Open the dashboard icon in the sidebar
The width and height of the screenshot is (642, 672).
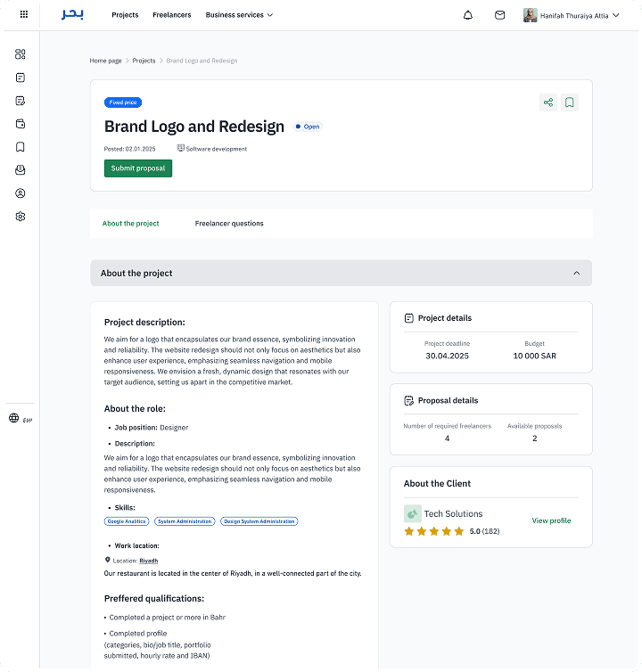pos(21,54)
